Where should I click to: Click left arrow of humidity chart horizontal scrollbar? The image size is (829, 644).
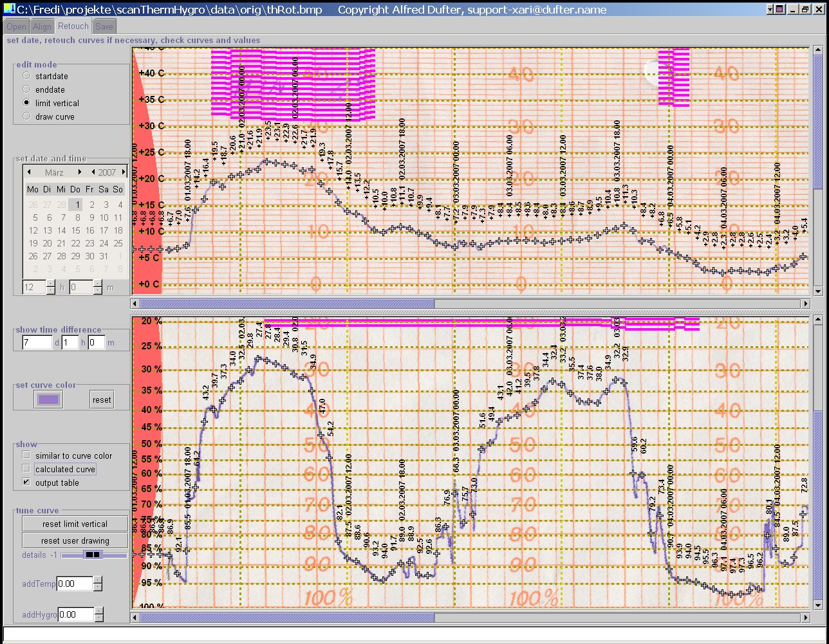pos(135,618)
